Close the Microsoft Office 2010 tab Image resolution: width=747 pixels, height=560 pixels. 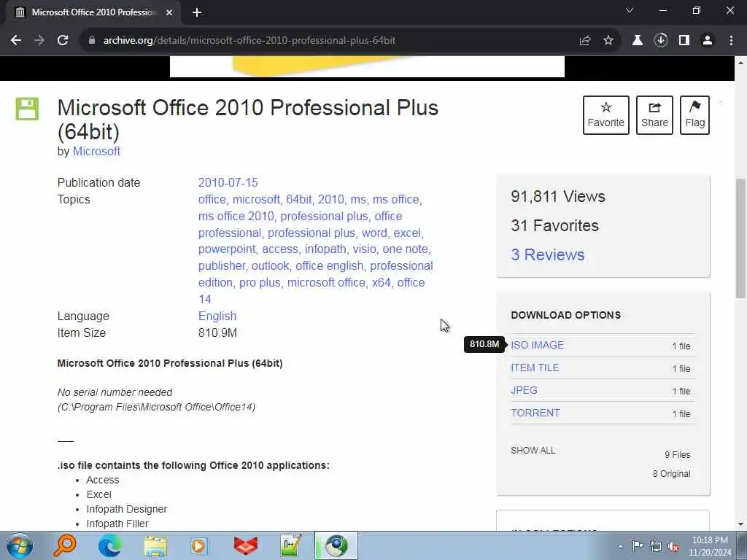click(169, 13)
